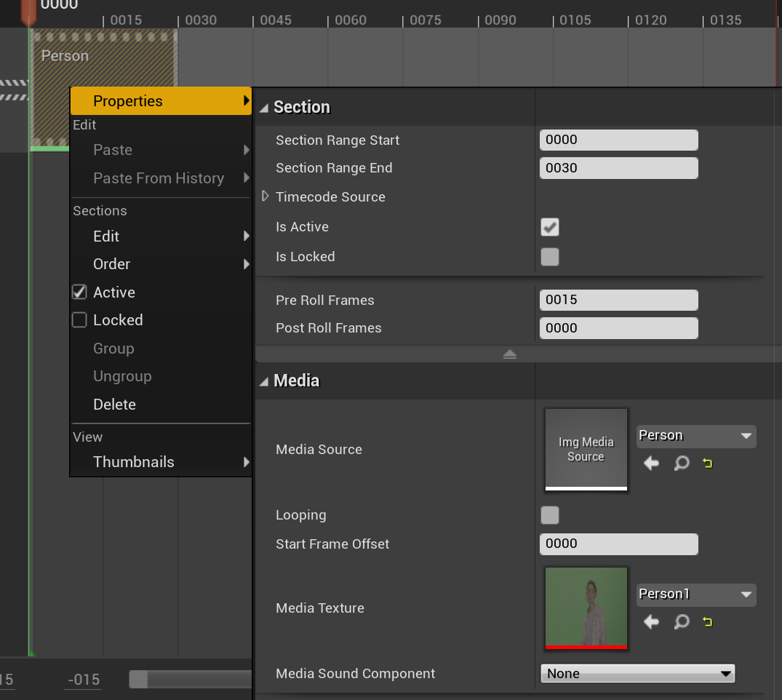The image size is (782, 700).
Task: Select Delete from the context menu
Action: (114, 405)
